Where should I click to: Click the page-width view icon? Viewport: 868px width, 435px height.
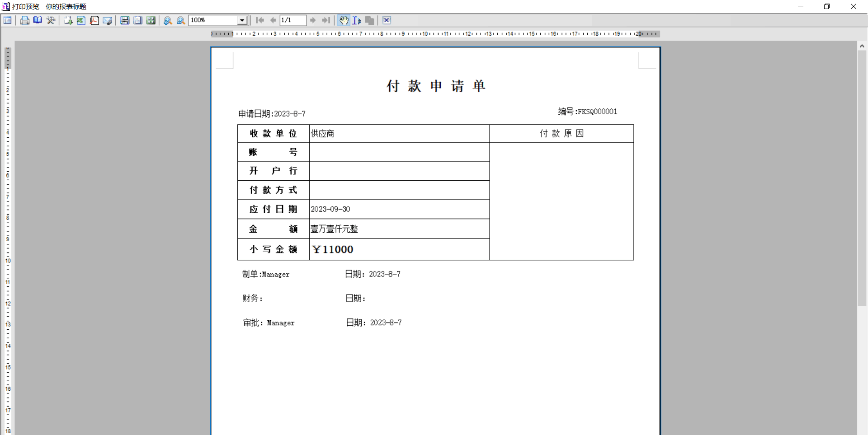(125, 20)
